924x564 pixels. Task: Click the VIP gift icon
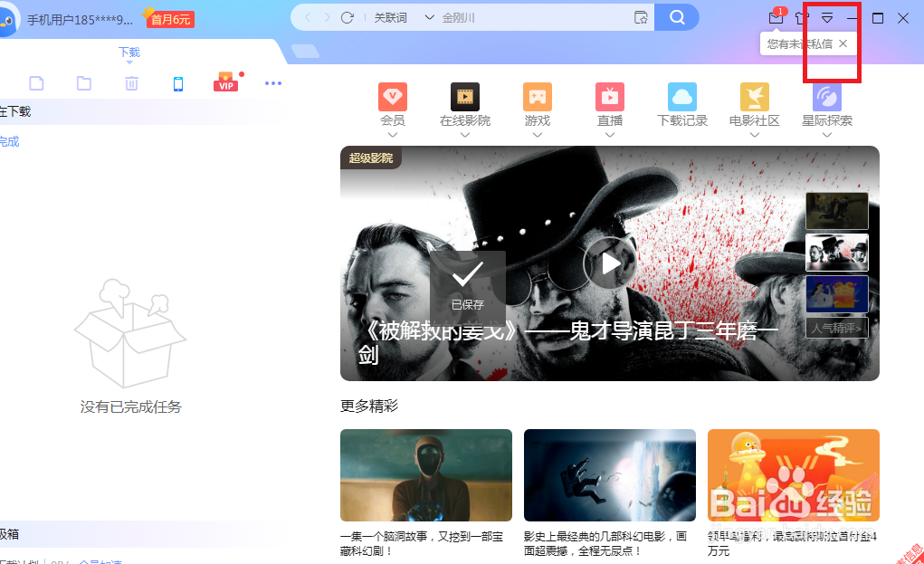pos(226,81)
